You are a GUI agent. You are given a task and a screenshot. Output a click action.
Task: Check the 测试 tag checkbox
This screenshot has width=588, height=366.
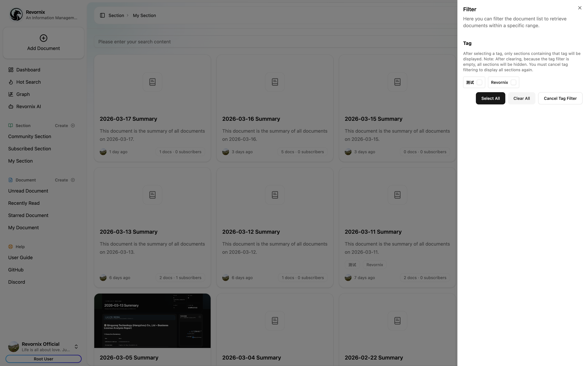click(479, 82)
